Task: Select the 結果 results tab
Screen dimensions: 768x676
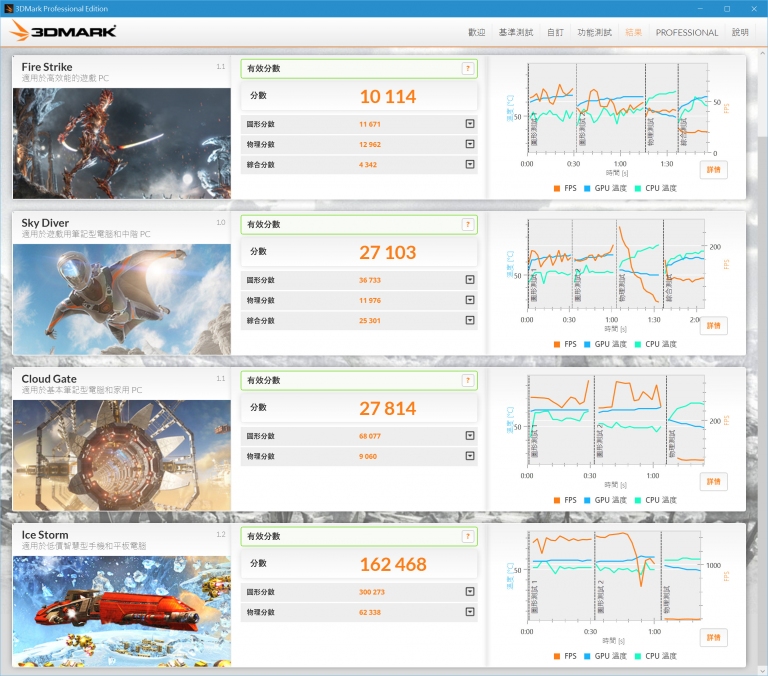Action: pos(634,32)
